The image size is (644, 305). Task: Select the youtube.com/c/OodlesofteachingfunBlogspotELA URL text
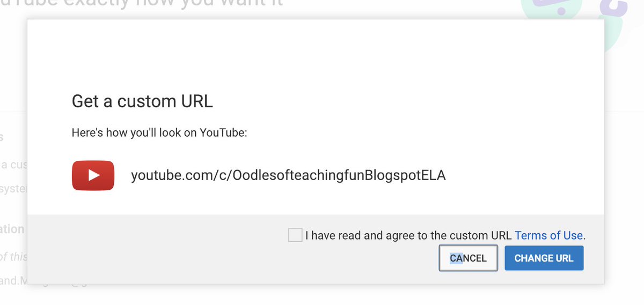(289, 175)
